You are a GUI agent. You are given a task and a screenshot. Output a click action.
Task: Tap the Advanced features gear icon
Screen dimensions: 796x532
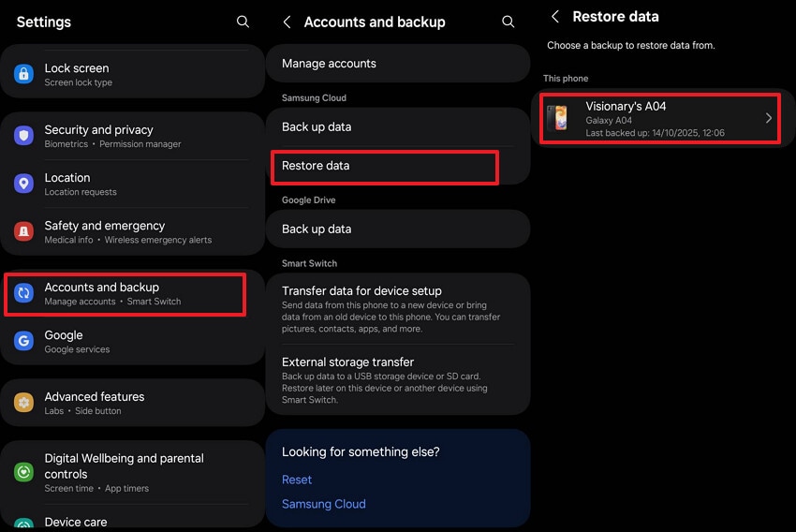tap(23, 403)
